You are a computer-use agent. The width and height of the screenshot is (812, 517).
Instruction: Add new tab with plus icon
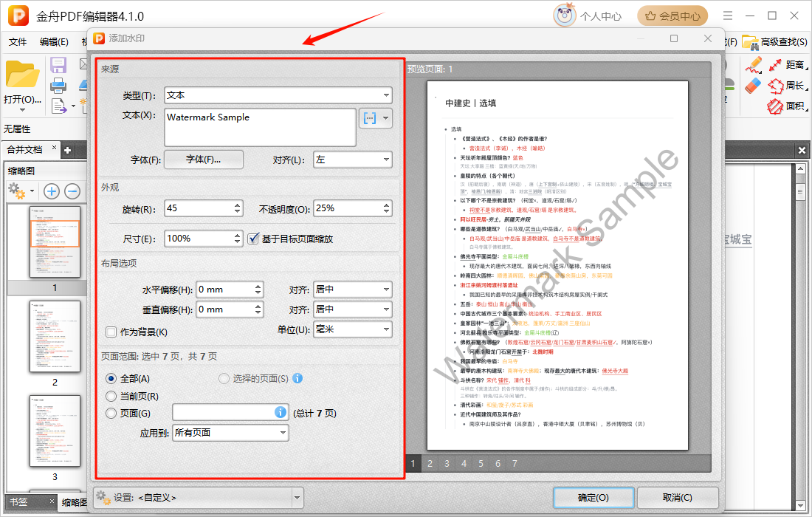67,150
